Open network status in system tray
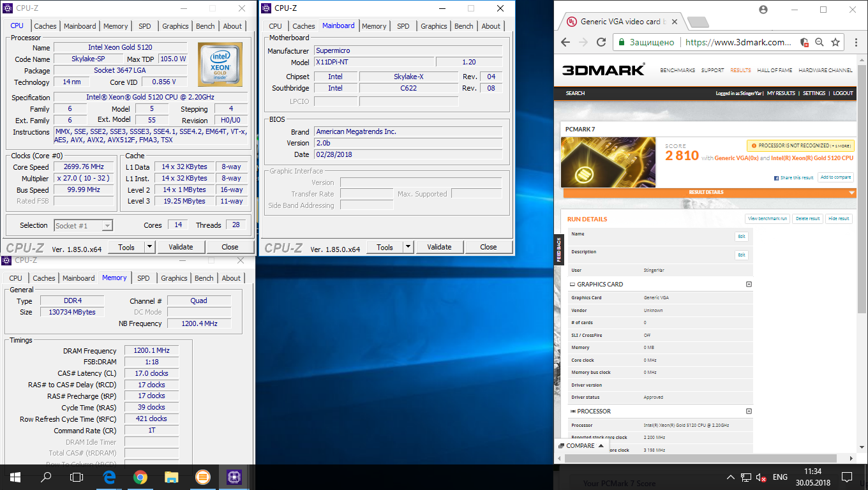The height and width of the screenshot is (490, 868). pyautogui.click(x=745, y=477)
